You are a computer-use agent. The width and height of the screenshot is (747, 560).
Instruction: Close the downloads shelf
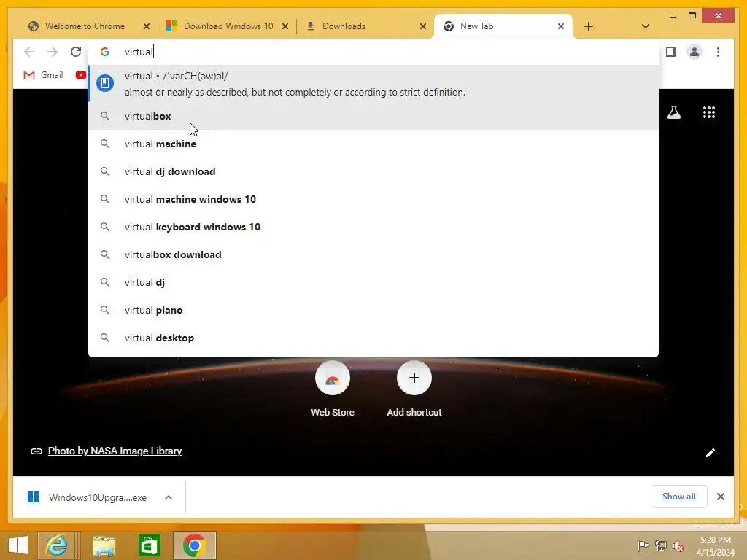720,497
